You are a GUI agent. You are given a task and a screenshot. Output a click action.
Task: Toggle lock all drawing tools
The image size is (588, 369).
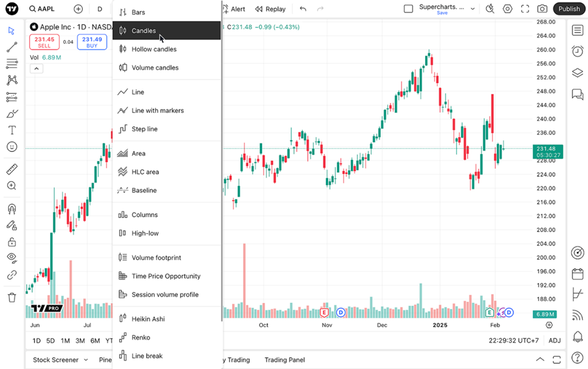point(12,242)
